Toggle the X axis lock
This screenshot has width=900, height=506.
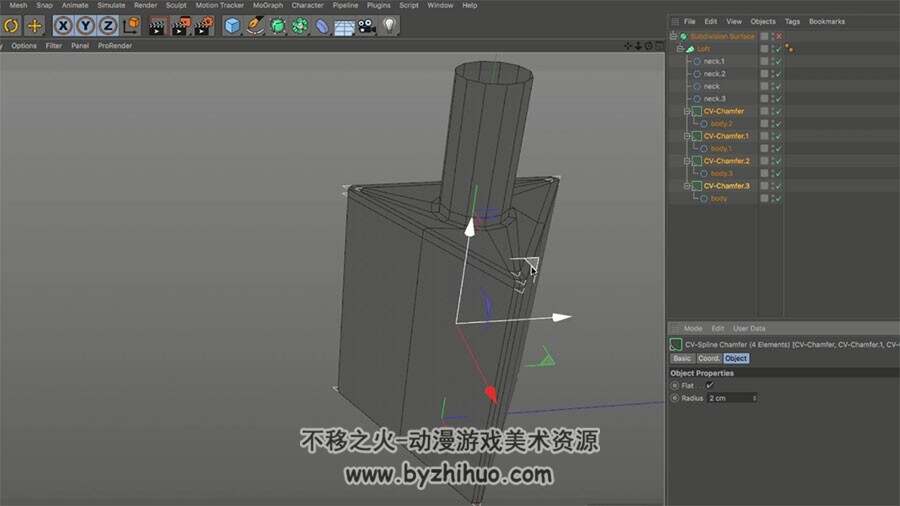click(x=63, y=26)
